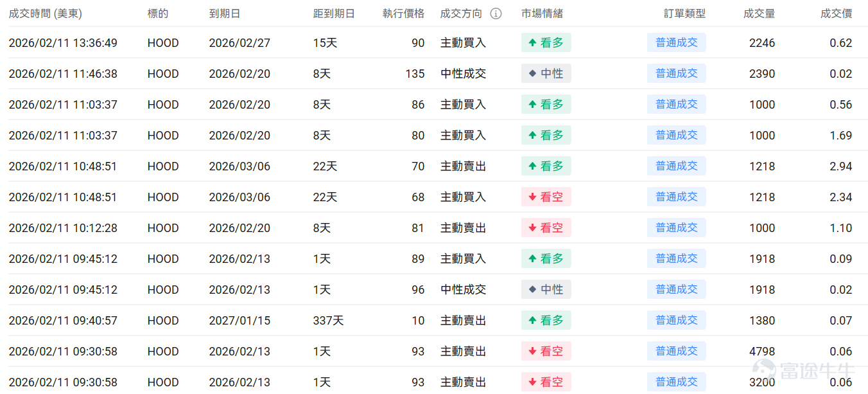Click the info icon beside 成交方向 header
Viewport: 868px width, 394px height.
[496, 13]
